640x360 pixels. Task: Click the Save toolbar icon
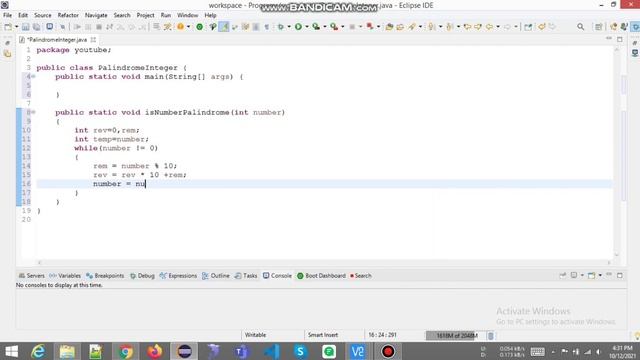[x=25, y=27]
